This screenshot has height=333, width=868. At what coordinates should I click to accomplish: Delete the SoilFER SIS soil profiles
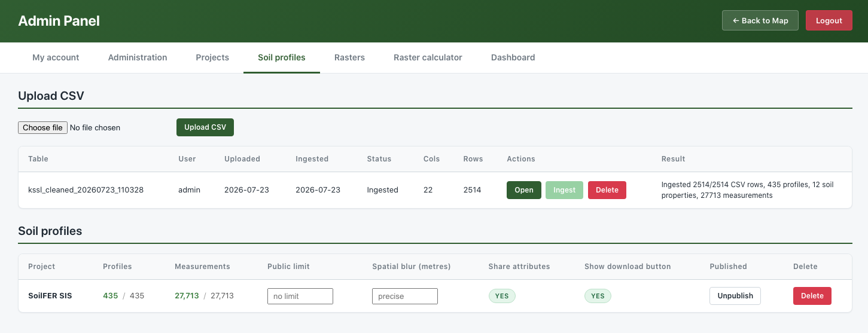812,296
